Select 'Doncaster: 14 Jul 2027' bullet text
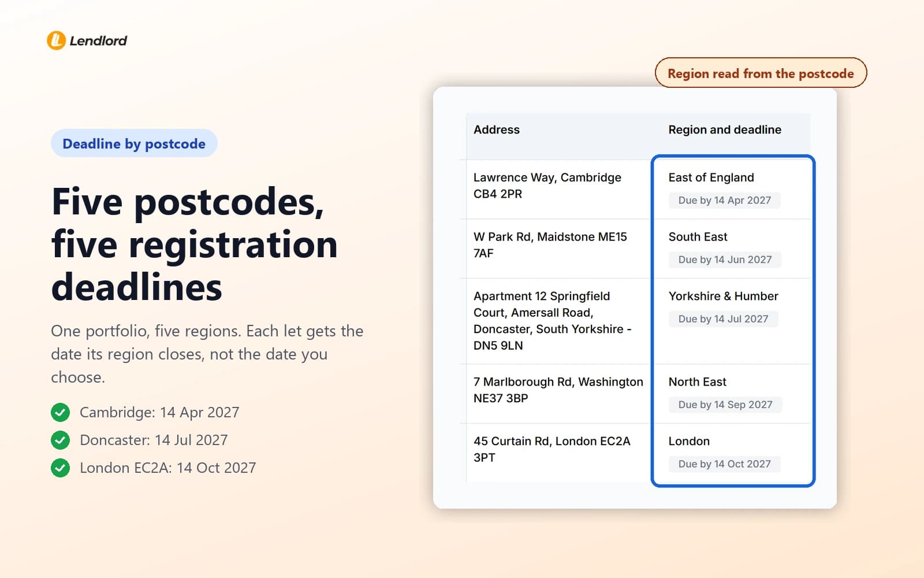 pos(154,440)
